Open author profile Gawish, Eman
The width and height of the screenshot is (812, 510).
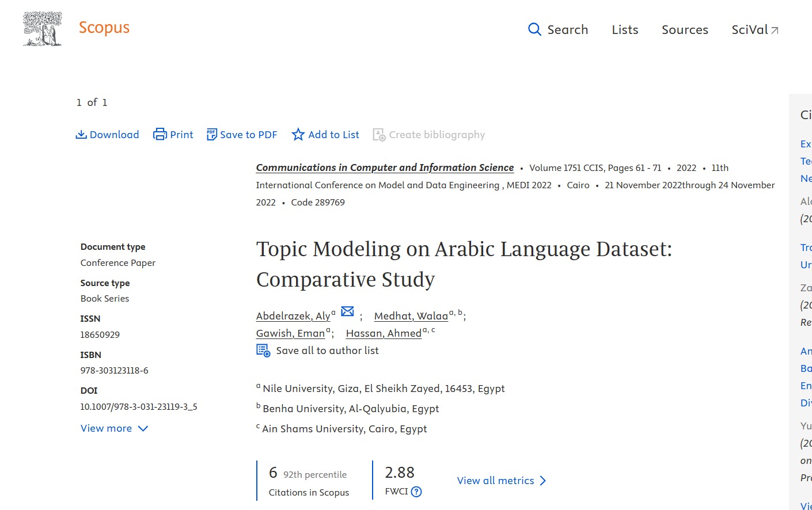(290, 333)
